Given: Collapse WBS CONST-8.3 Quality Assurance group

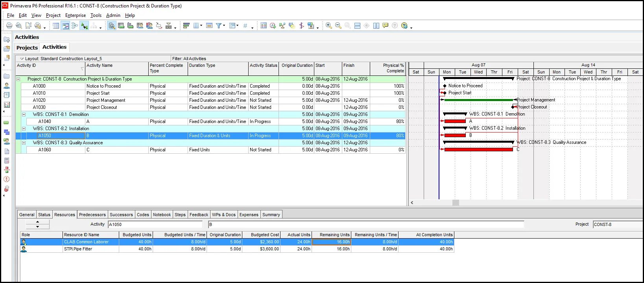Looking at the screenshot, I should point(24,143).
